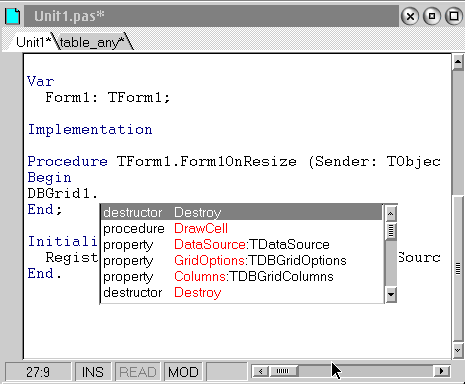Close the Unit1.pas window with X button
465x384 pixels.
pos(410,16)
